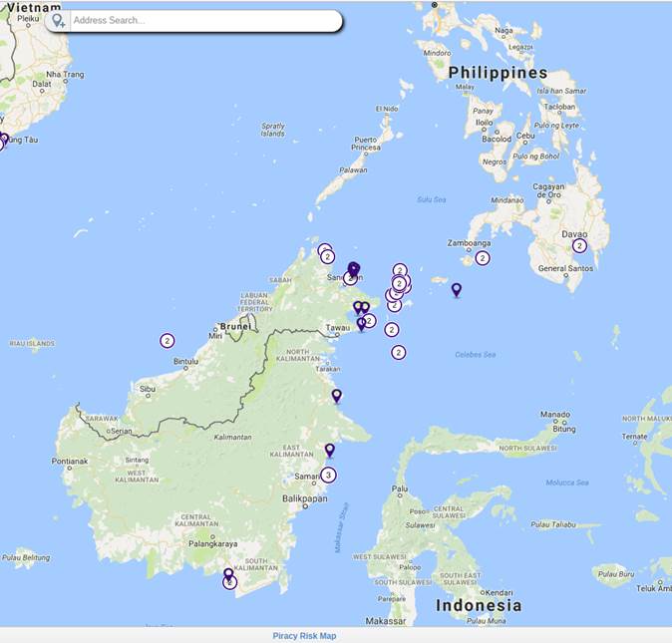This screenshot has height=643, width=672.
Task: Click the Nha Trang city label
Action: [65, 74]
